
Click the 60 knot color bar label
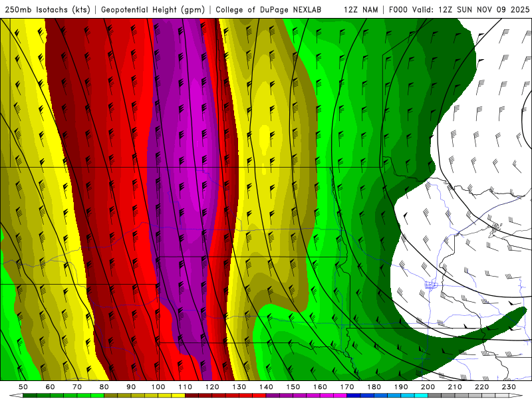[x=51, y=387]
